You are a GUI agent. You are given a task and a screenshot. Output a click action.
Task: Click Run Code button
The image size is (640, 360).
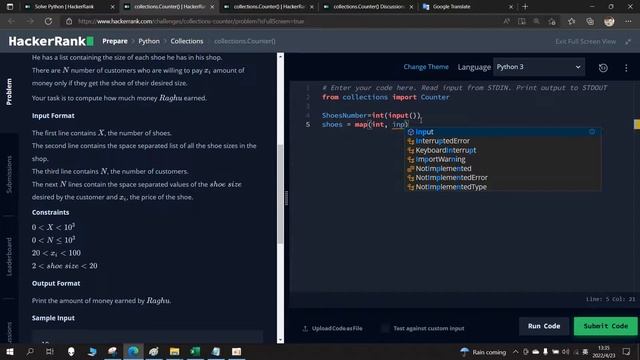pos(544,326)
